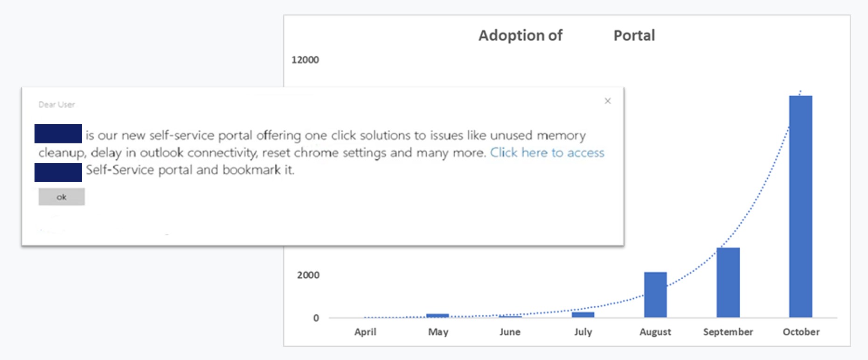Open the 'Click here to access' link
The width and height of the screenshot is (868, 360).
point(547,153)
